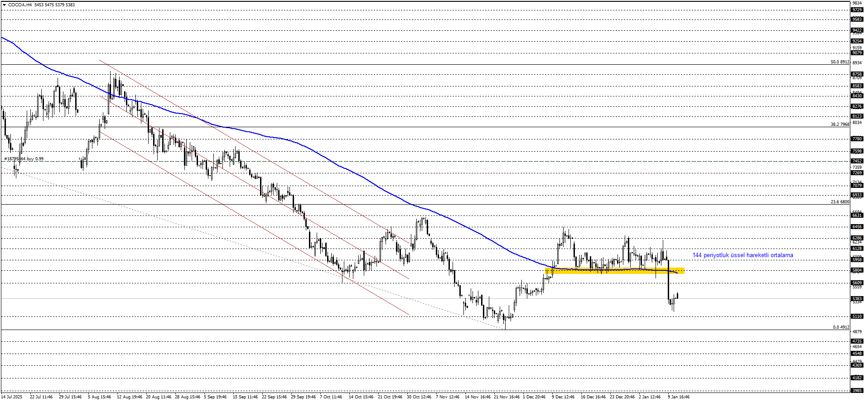This screenshot has height=402, width=868.
Task: Select the 5110 price level marker
Action: click(x=857, y=316)
